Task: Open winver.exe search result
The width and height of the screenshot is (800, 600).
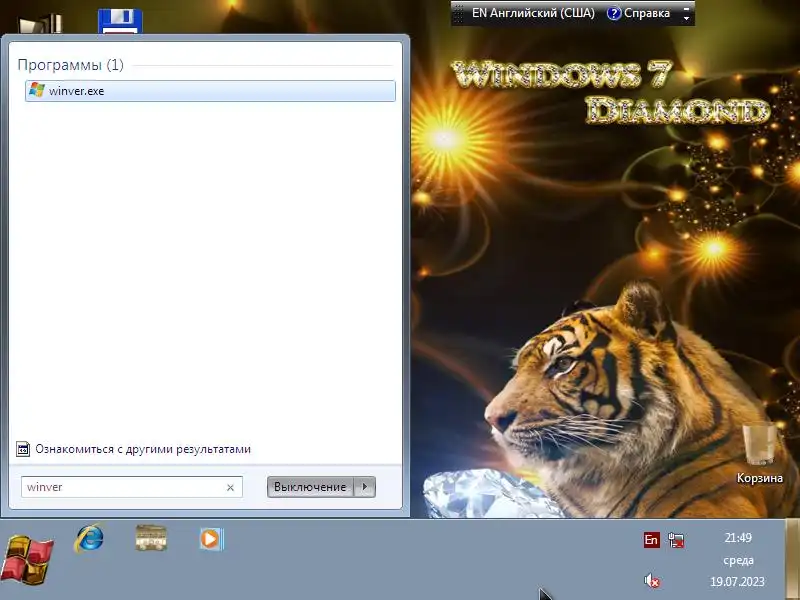Action: tap(210, 91)
